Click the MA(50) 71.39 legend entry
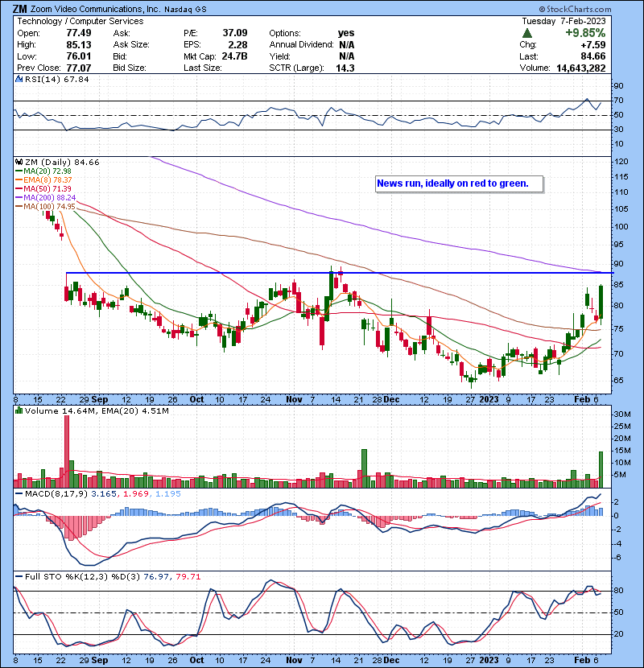644x668 pixels. point(43,188)
